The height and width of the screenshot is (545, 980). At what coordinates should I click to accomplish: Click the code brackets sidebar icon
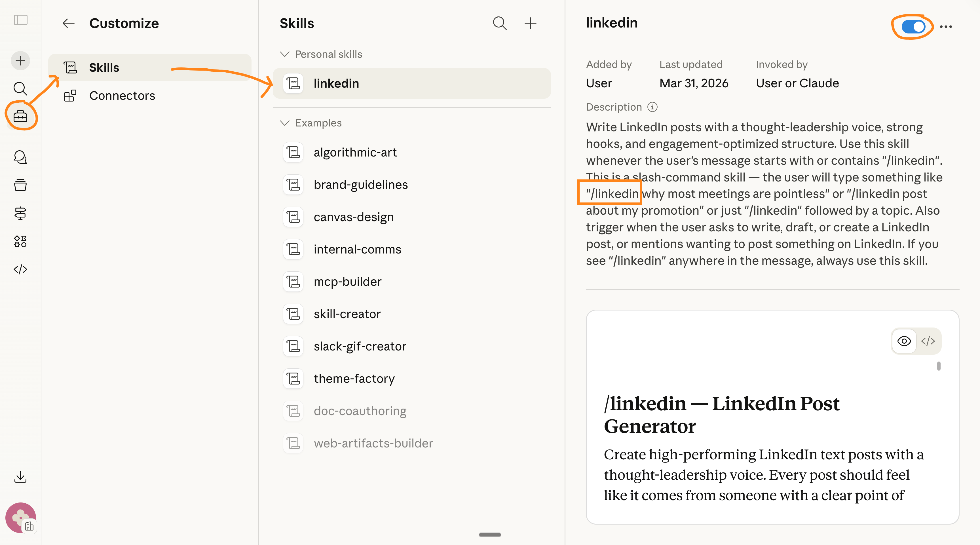20,269
